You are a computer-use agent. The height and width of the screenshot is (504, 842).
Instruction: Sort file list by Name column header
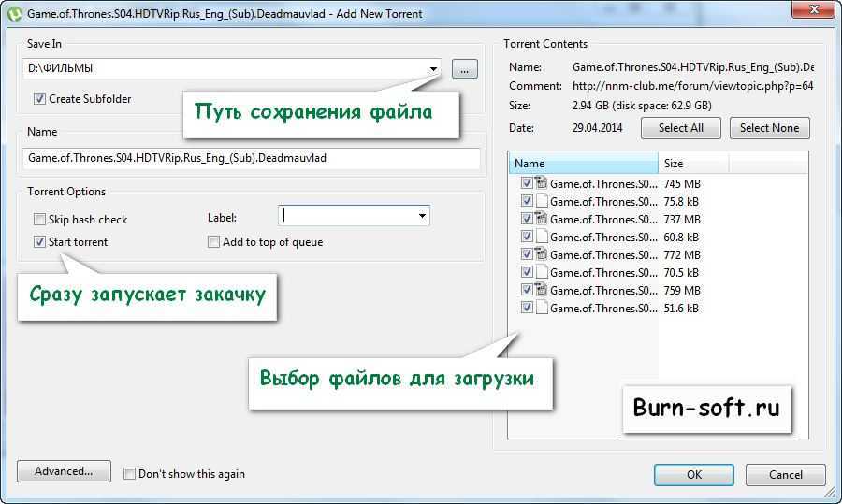583,164
